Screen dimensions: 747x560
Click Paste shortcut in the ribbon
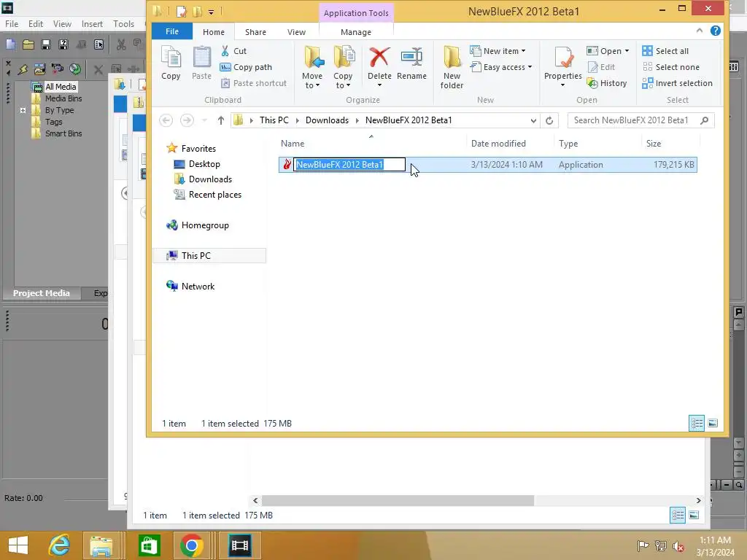(253, 83)
